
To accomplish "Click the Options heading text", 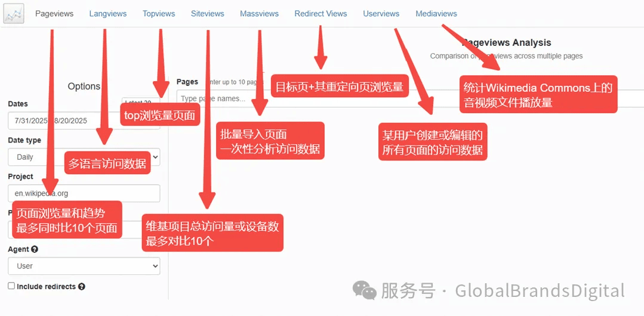I will [x=84, y=86].
